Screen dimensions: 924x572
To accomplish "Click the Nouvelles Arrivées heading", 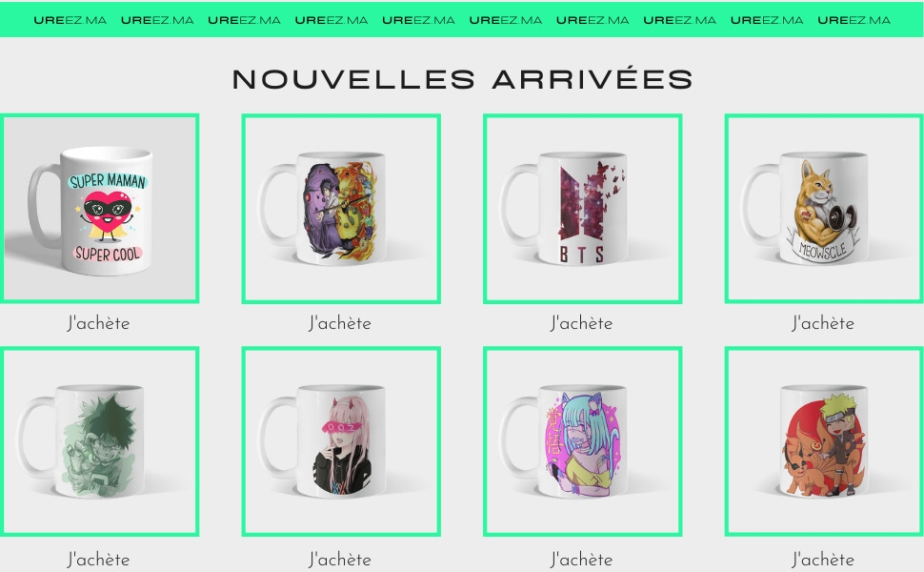I will point(463,79).
